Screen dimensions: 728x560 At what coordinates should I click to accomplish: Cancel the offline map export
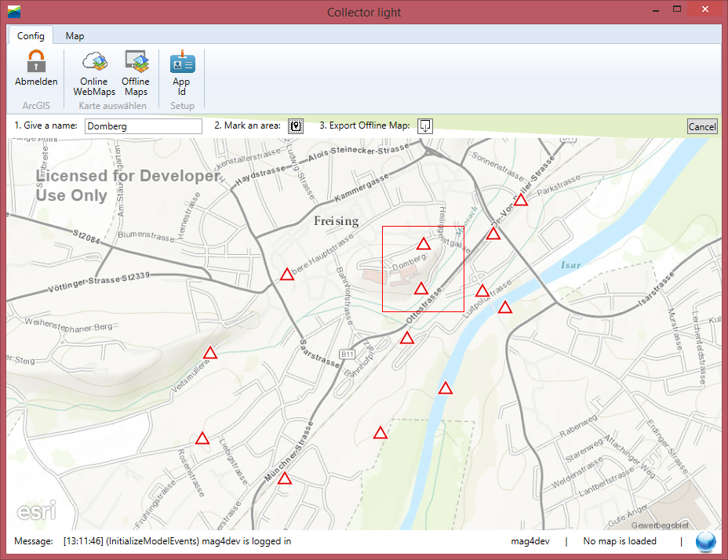(702, 126)
